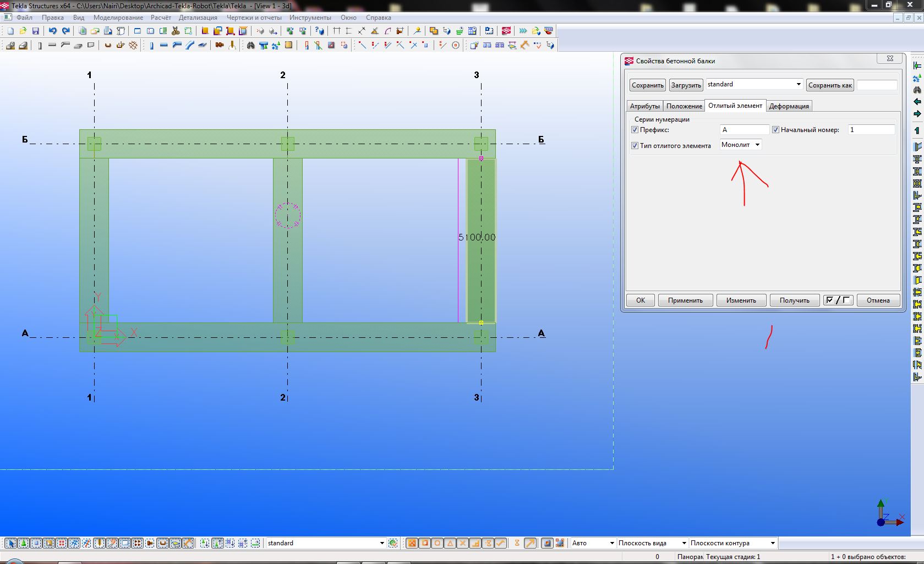
Task: Click the binoculars Find icon
Action: [x=250, y=46]
